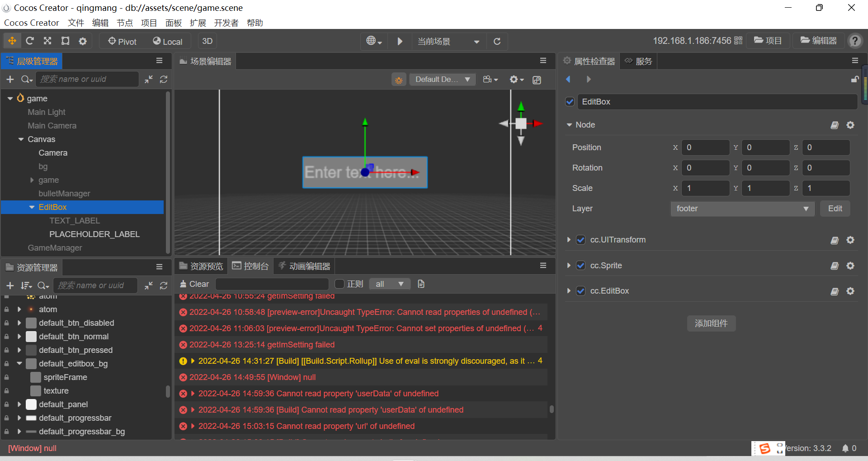Switch to the 控制台 tab

(x=251, y=266)
